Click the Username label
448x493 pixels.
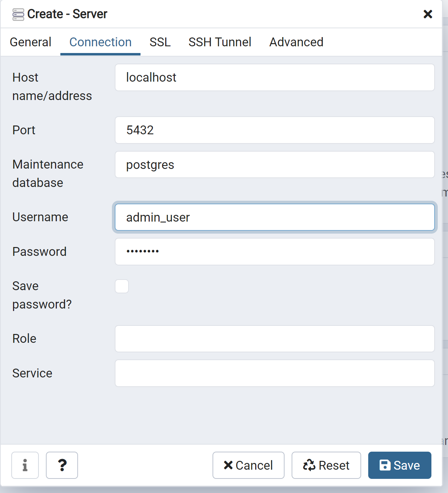(40, 217)
